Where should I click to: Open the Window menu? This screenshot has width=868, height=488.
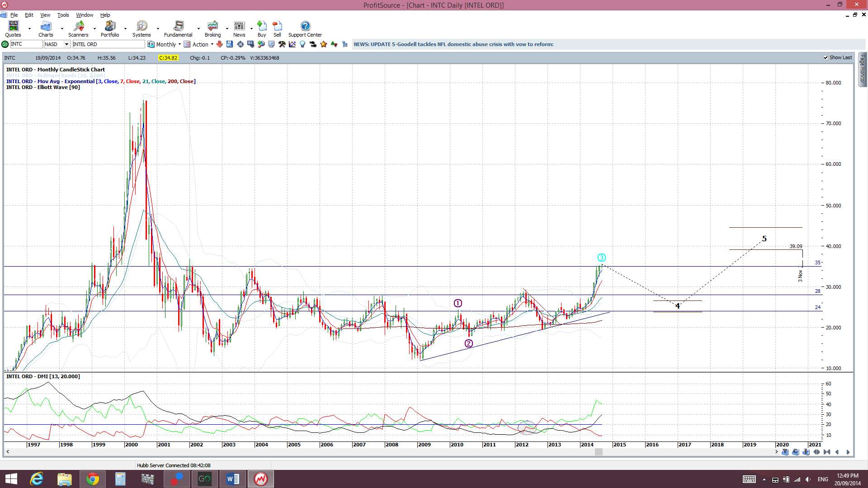coord(85,15)
